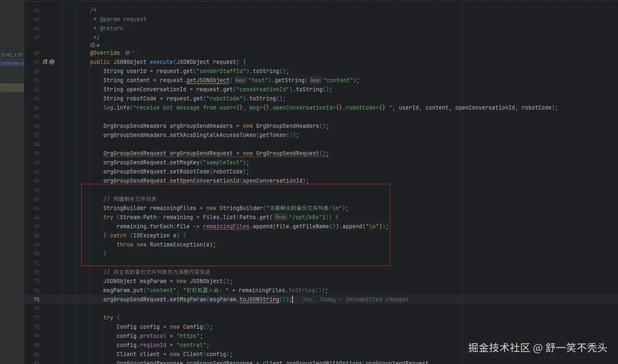Click the setMsgKey method call
Viewport: 618px width, 364px height.
[185, 163]
